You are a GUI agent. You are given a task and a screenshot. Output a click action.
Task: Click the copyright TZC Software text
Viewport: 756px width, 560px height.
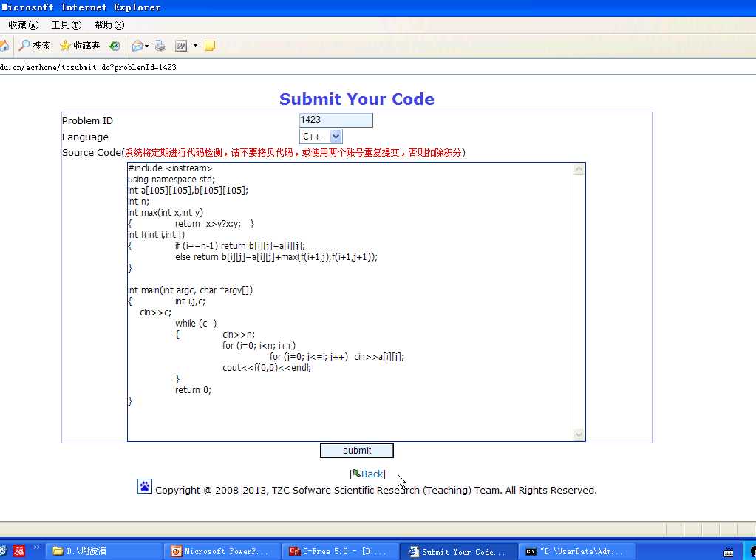coord(376,490)
